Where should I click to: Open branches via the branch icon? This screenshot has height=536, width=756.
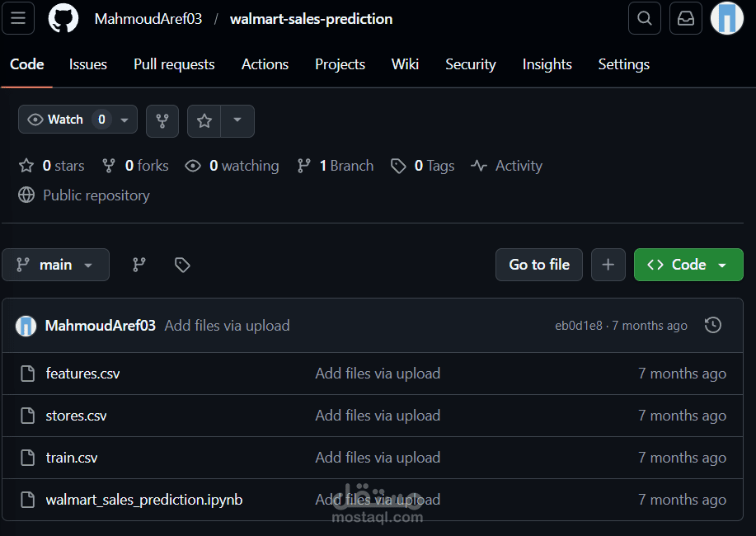point(139,265)
